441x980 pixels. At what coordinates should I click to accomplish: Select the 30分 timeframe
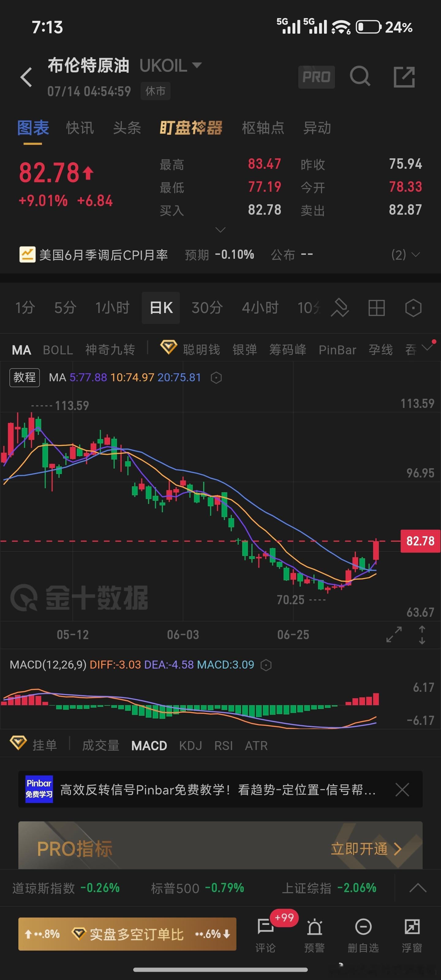(x=207, y=307)
